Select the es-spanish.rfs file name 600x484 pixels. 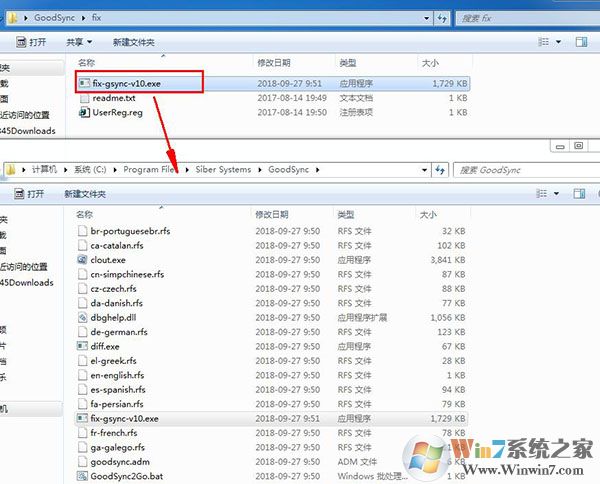click(118, 389)
